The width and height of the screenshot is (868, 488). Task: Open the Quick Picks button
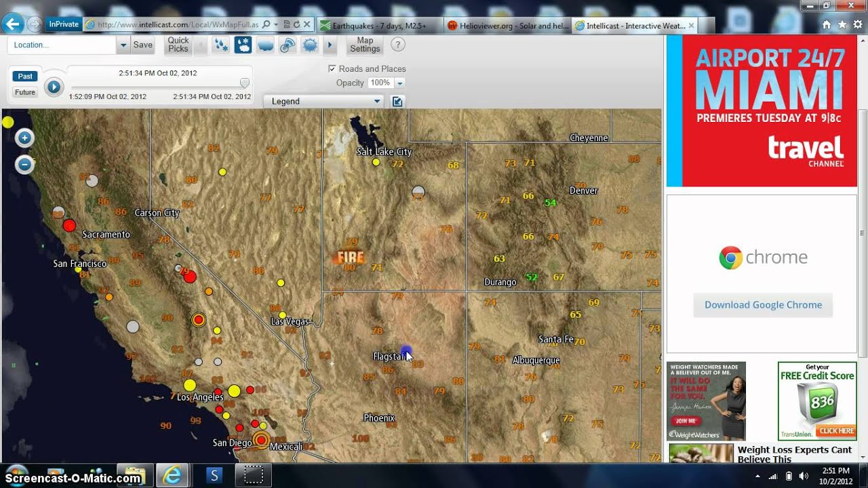click(x=178, y=45)
